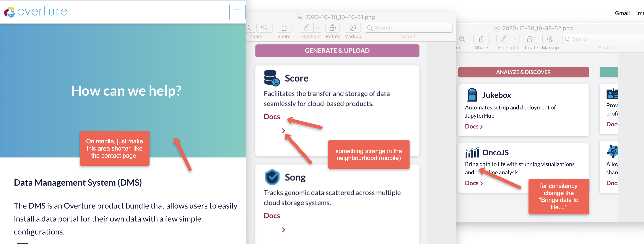Select Highlight pen in 10-38-52 Preview window
The width and height of the screenshot is (644, 244).
tap(504, 39)
